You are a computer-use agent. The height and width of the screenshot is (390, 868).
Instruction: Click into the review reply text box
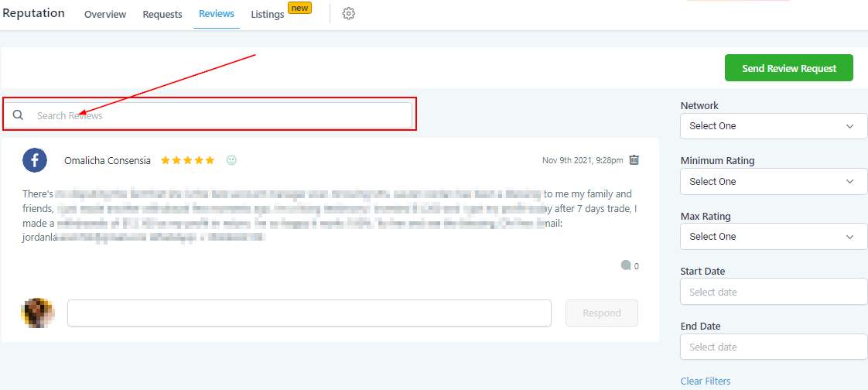point(309,313)
